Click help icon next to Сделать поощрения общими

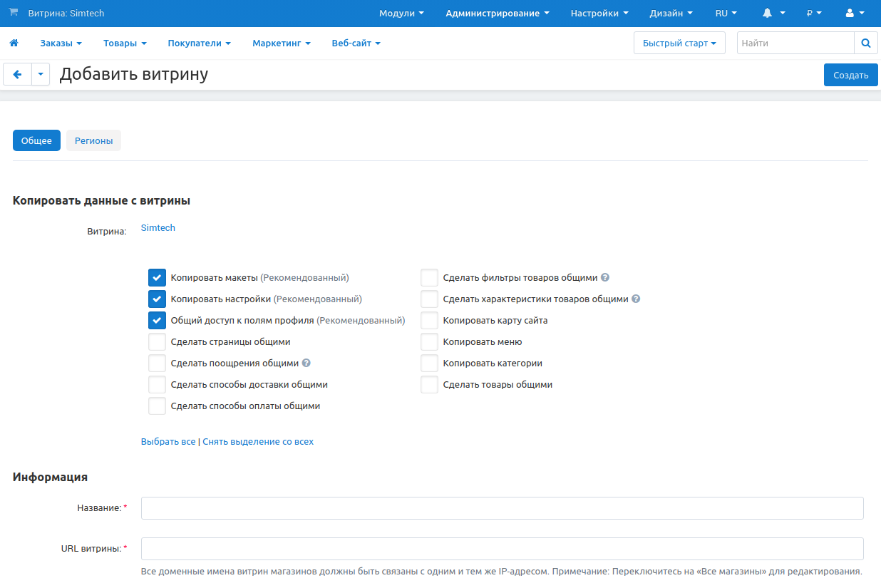coord(306,363)
